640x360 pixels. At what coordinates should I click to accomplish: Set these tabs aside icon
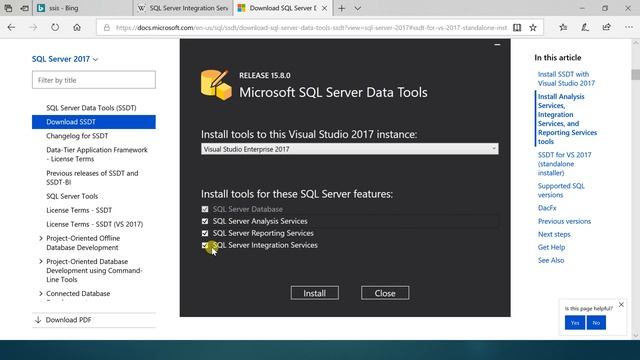pyautogui.click(x=24, y=8)
